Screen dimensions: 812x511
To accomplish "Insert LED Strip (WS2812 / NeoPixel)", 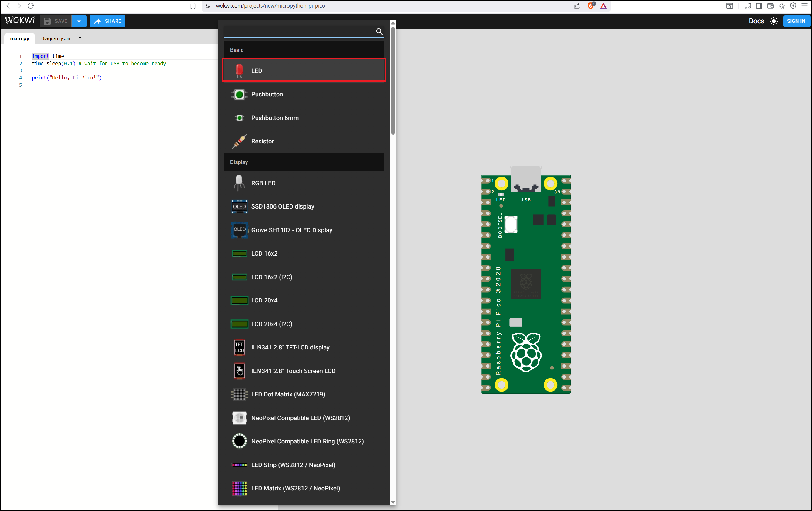I will [304, 465].
